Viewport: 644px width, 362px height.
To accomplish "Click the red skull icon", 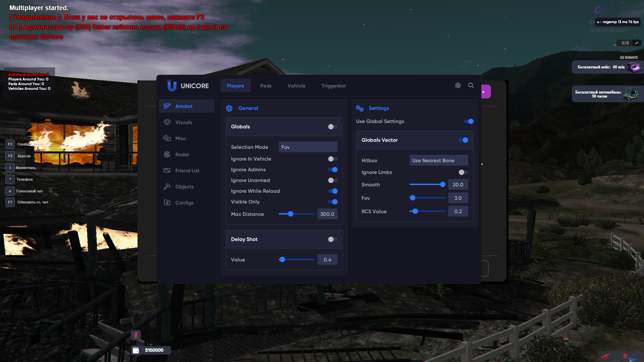I will point(625,356).
